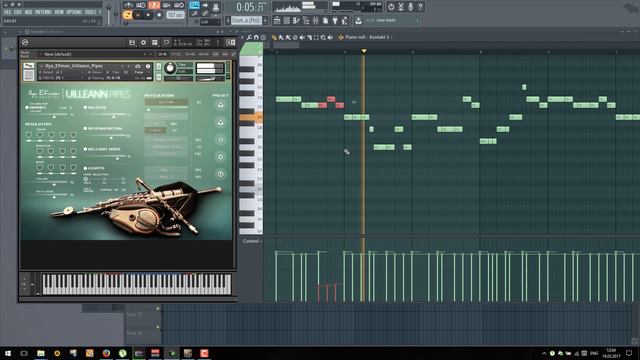This screenshot has height=360, width=640.
Task: Click the bottom power icon in PRESET column
Action: tap(220, 174)
